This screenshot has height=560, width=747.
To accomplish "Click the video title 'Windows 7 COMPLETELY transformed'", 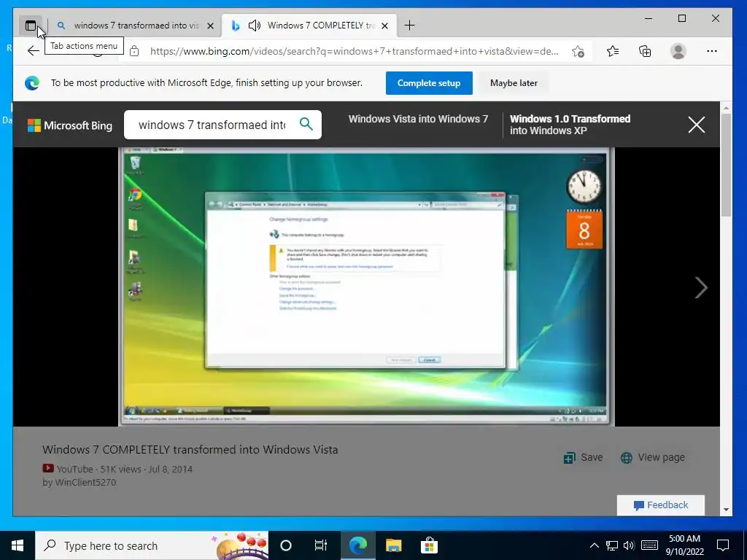I will click(190, 449).
